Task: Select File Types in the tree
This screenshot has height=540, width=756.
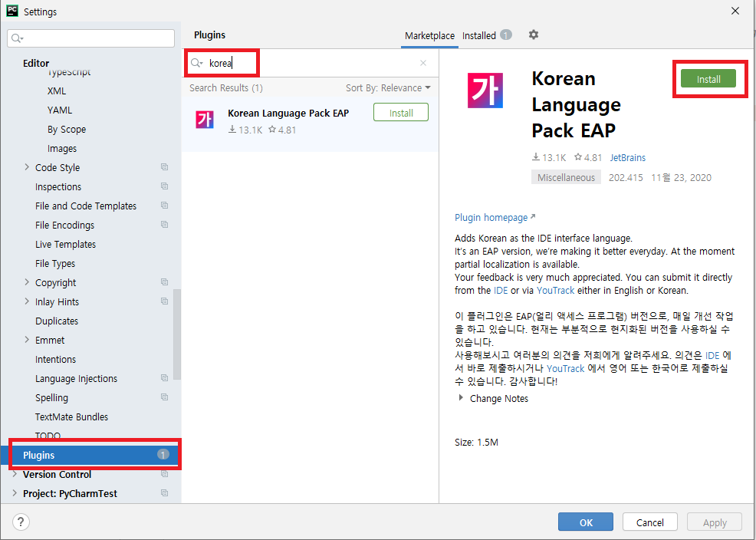Action: point(55,264)
